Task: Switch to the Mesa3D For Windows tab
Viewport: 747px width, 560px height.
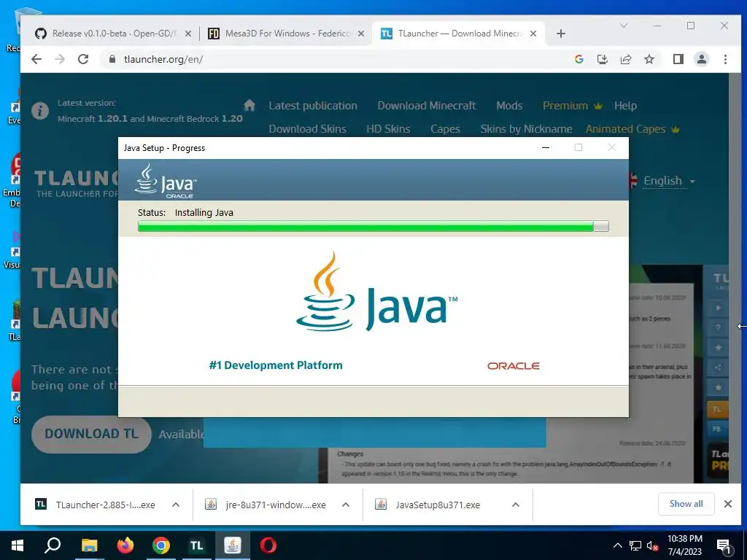Action: point(286,34)
